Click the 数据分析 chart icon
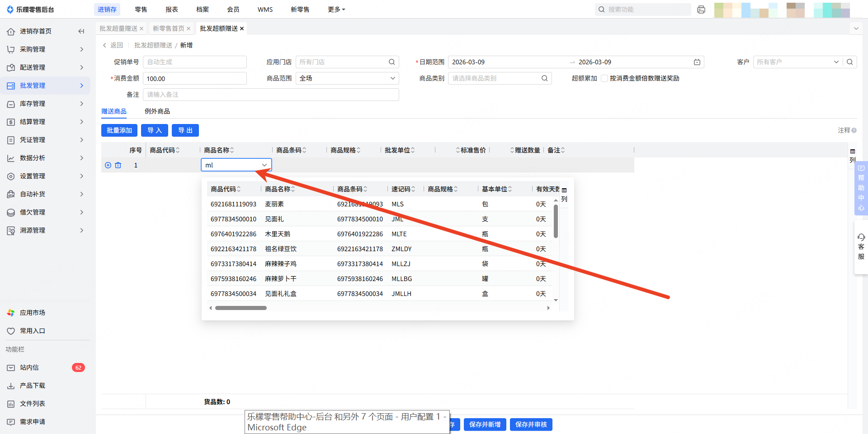Viewport: 868px width, 434px height. [11, 158]
